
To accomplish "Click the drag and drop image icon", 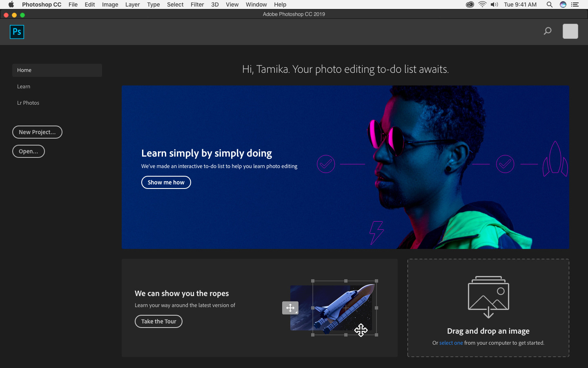I will (488, 297).
